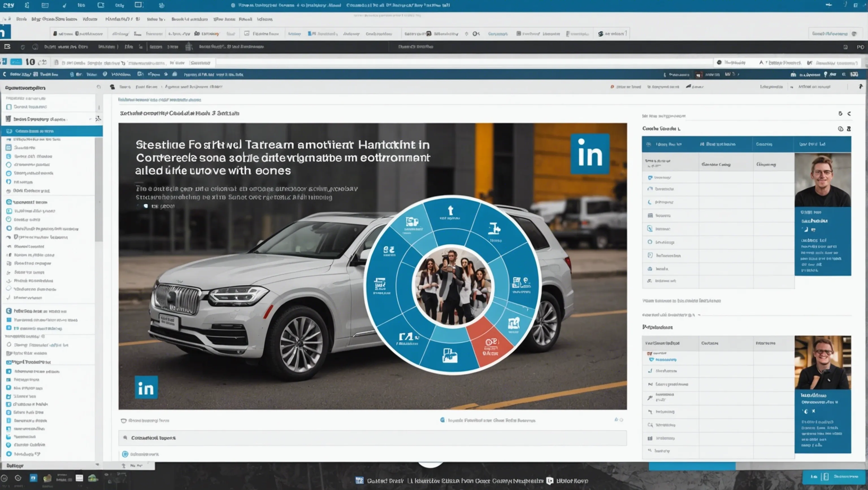Click the refresh icon in the dark toolbar
The width and height of the screenshot is (868, 490).
pos(23,47)
